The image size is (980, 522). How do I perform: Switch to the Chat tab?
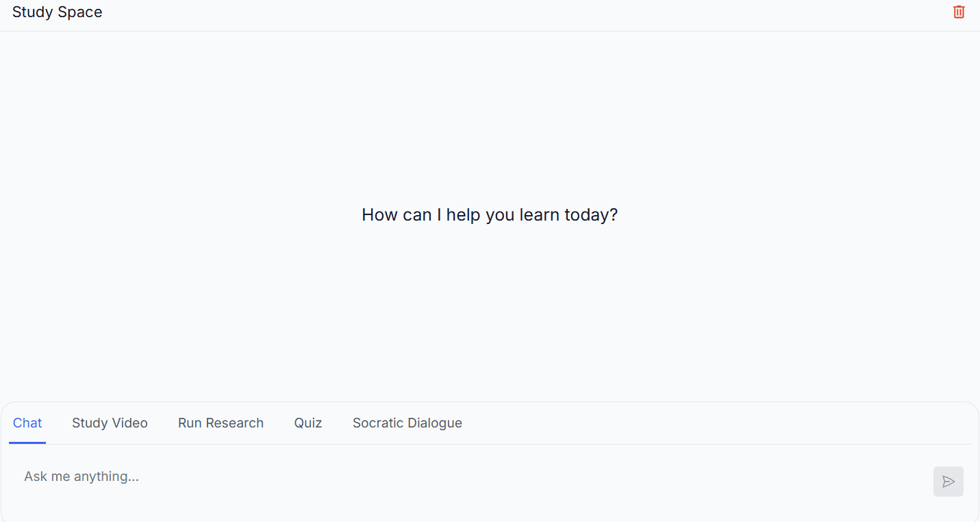point(27,423)
